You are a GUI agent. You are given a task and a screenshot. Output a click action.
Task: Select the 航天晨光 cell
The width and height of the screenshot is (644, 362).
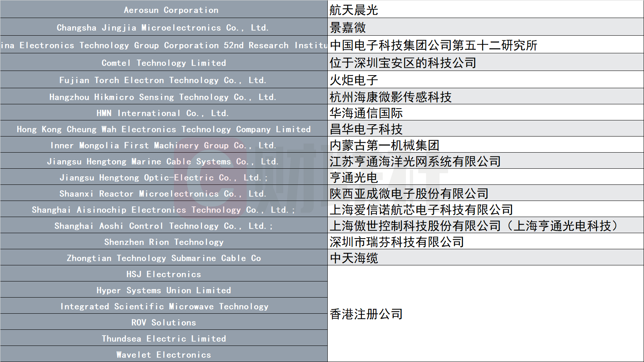click(x=486, y=9)
